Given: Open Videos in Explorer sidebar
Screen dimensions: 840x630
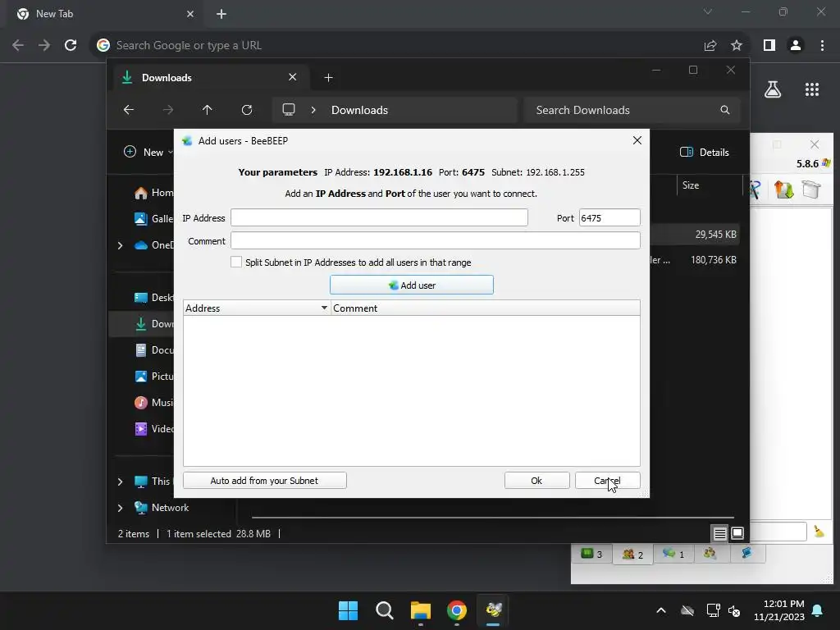Looking at the screenshot, I should pyautogui.click(x=153, y=429).
